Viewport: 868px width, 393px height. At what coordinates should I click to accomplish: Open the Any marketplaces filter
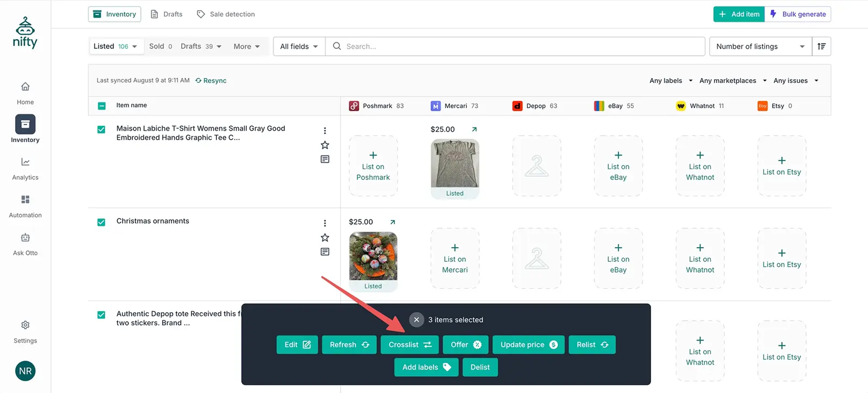coord(733,81)
